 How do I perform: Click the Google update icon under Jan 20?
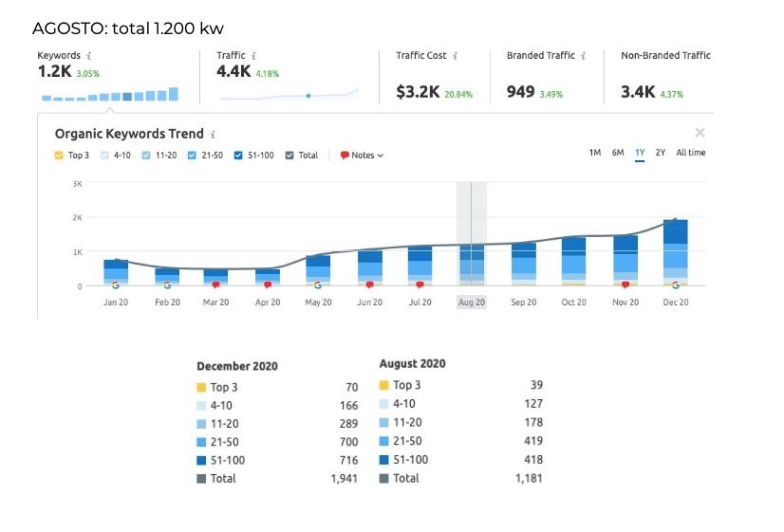click(x=116, y=285)
